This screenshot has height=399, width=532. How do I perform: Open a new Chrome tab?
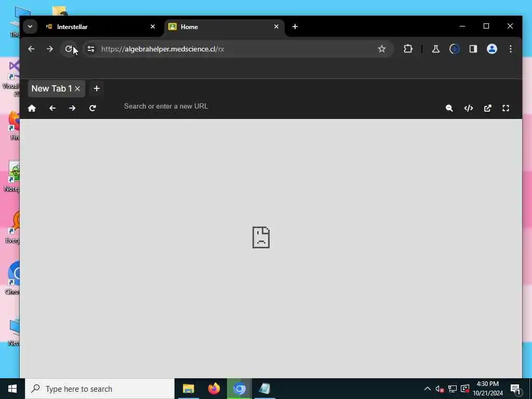[295, 26]
